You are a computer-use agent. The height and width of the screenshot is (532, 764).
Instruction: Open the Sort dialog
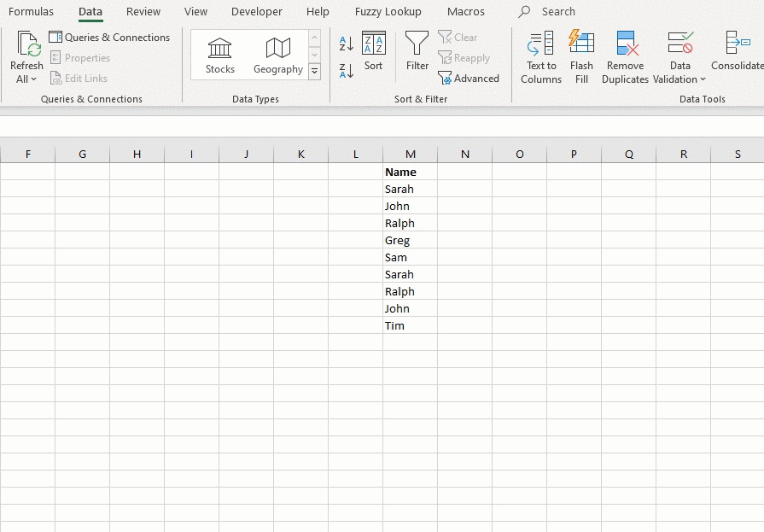374,51
